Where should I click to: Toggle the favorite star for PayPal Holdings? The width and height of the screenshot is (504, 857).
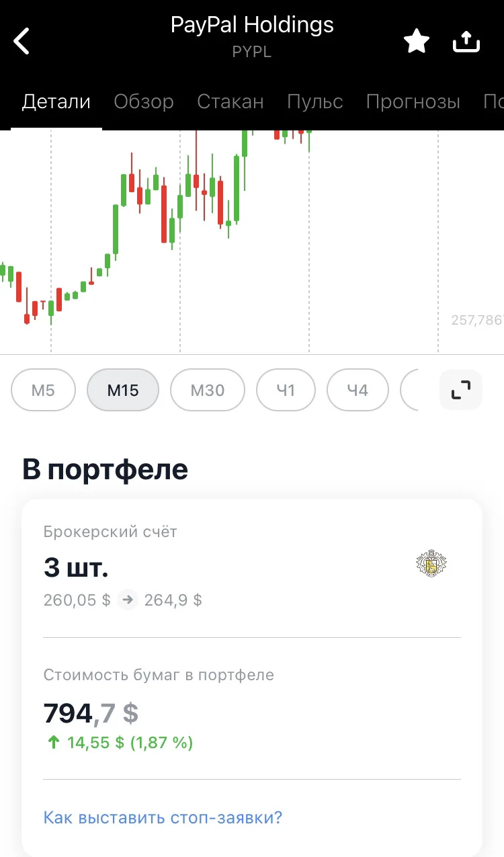[417, 42]
